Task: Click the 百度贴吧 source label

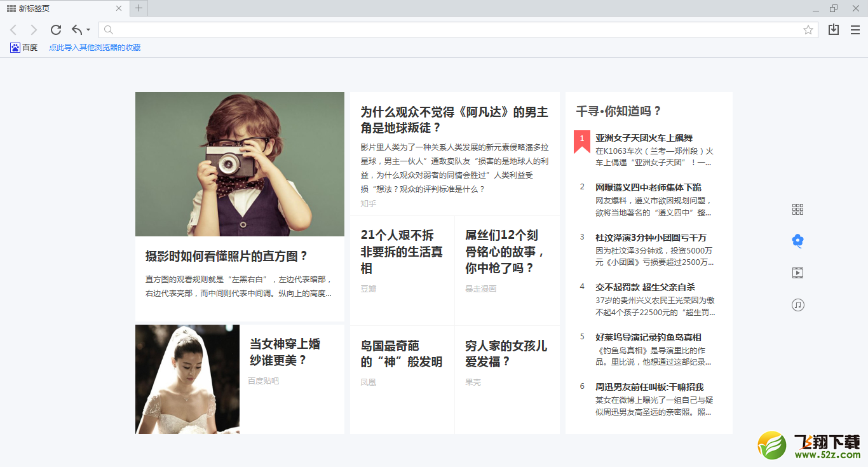Action: (264, 381)
